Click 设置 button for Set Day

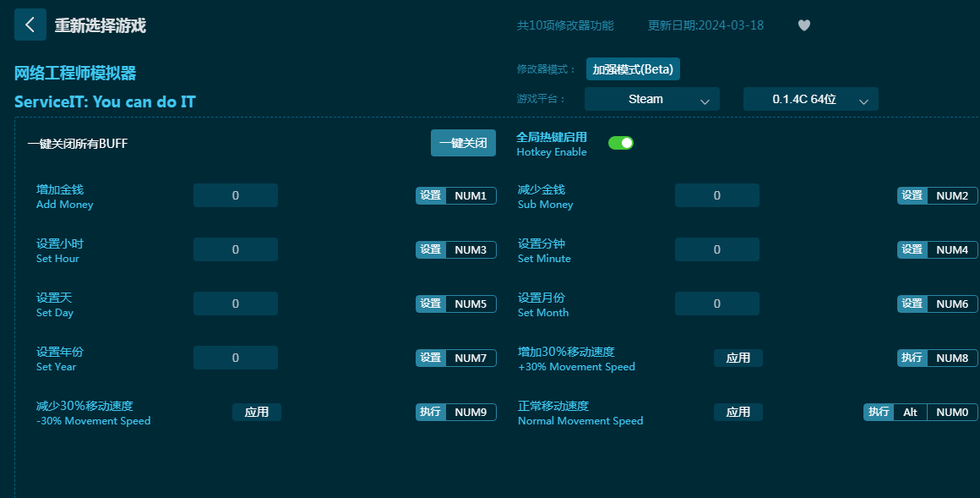point(431,304)
